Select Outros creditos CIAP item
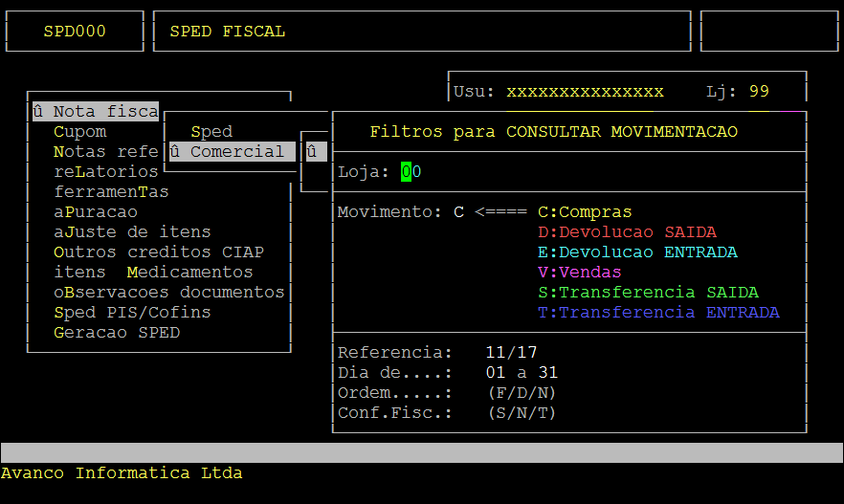This screenshot has width=844, height=504. coord(159,252)
